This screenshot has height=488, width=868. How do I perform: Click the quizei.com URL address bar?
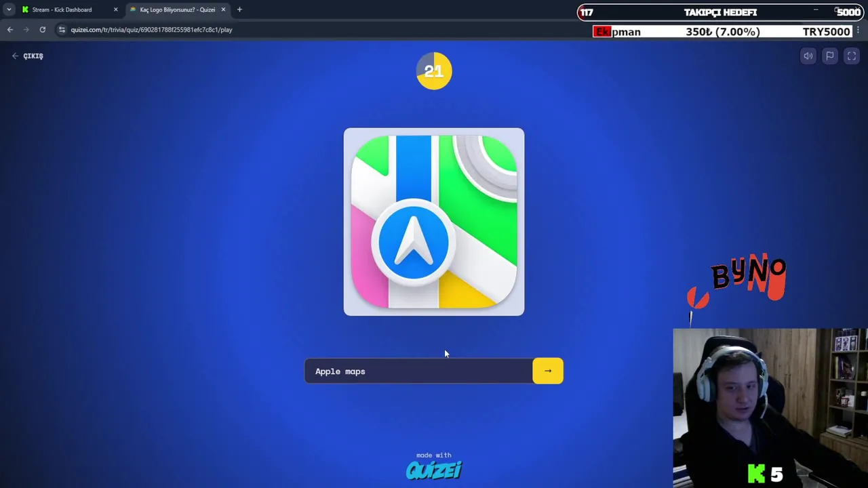point(151,30)
